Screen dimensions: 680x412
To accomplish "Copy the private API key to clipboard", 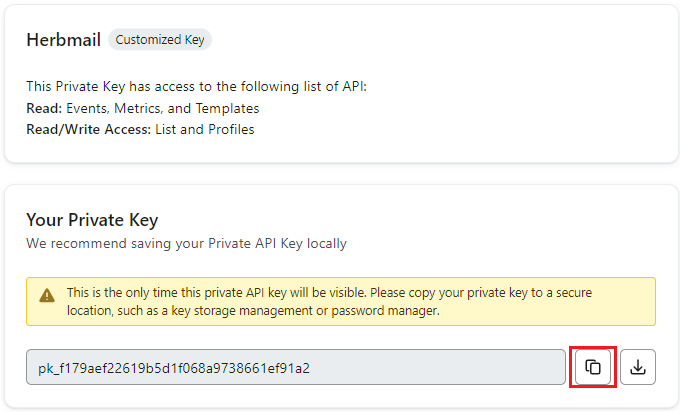I will [593, 367].
